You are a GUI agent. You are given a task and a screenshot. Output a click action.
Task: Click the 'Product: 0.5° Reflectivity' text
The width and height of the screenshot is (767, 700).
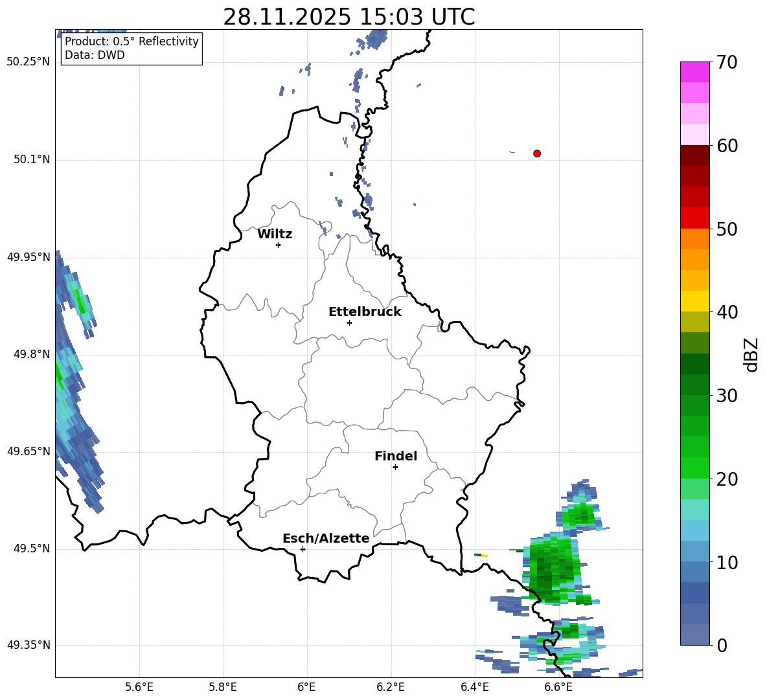point(132,41)
